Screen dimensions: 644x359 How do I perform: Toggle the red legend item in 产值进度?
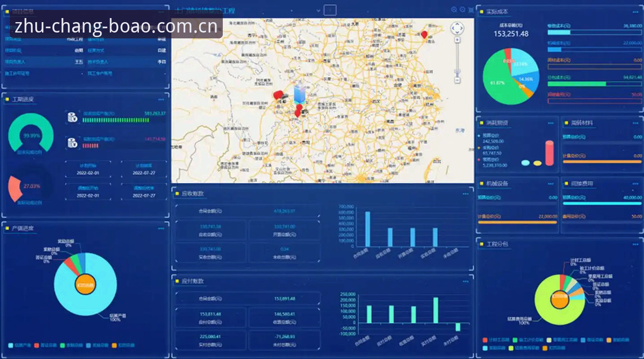pos(45,345)
